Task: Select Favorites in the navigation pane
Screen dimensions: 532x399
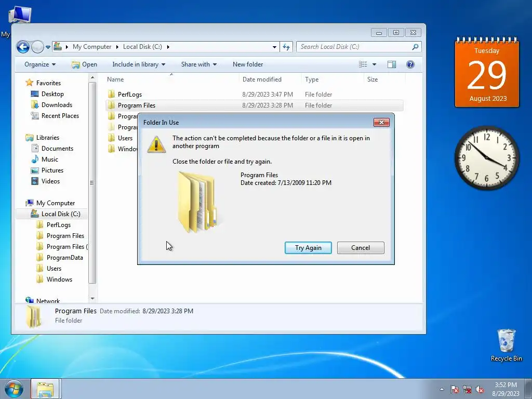Action: coord(48,83)
